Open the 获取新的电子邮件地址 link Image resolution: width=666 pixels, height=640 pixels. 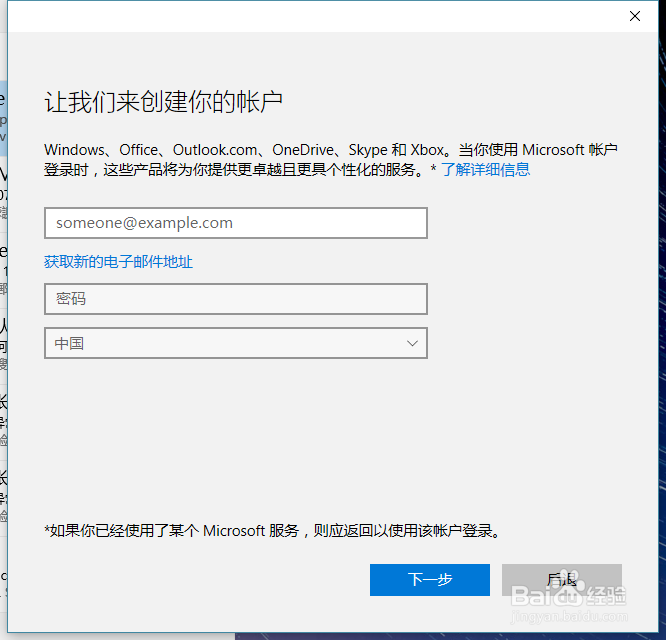[118, 262]
